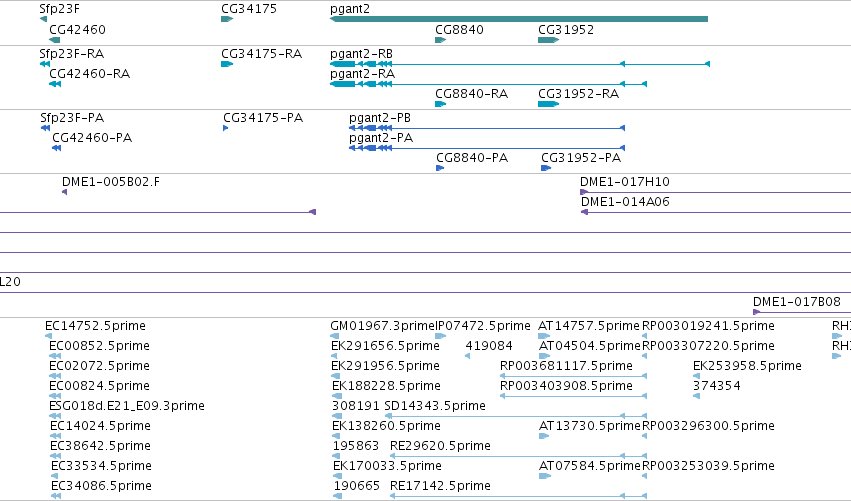851x501 pixels.
Task: Open transcript Sfp23F-RA
Action: click(45, 64)
